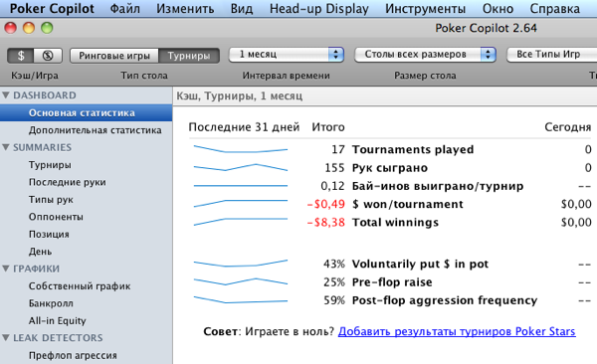Open the Изменить menu

(185, 8)
